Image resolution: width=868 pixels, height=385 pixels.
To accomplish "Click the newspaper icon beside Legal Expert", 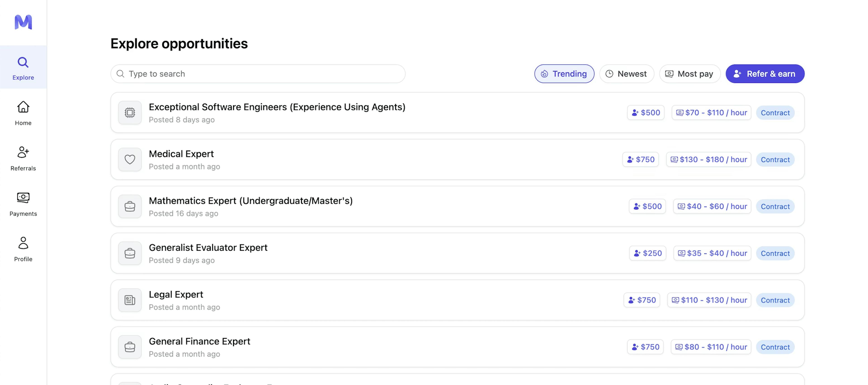I will tap(130, 300).
